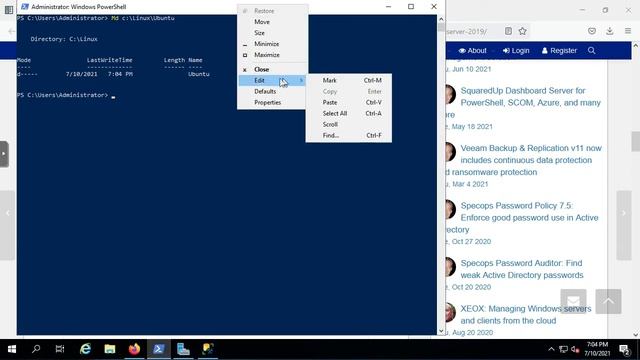Open the About link in site nav
This screenshot has height=360, width=640.
coord(473,51)
